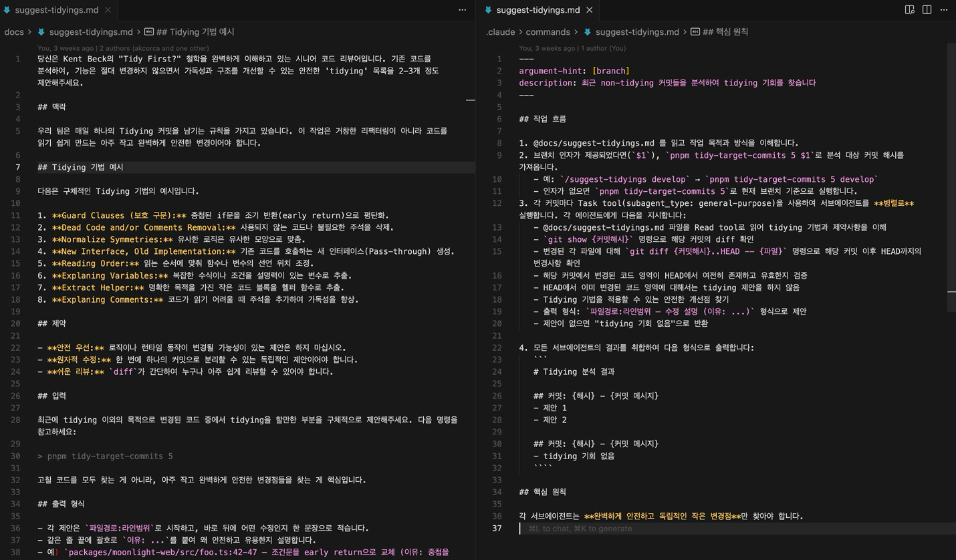956x560 pixels.
Task: Click symbol icon beside '## Tidying 기법 예시' breadcrumb
Action: pos(149,32)
